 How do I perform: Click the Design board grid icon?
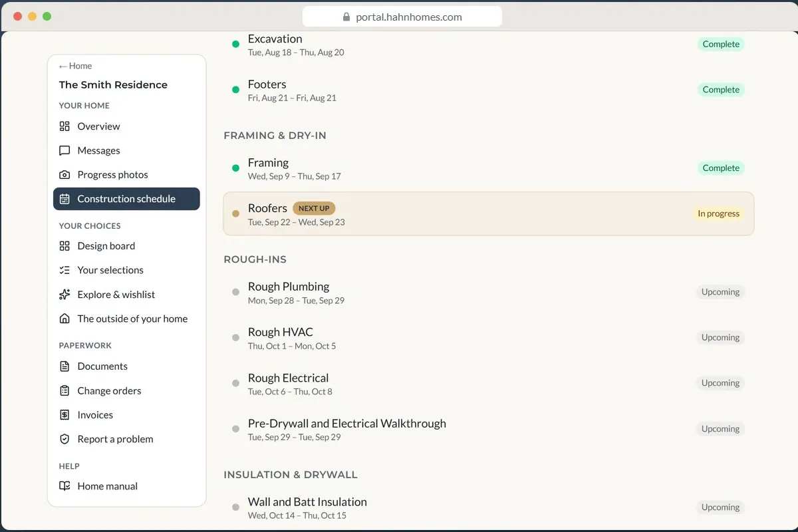(65, 246)
